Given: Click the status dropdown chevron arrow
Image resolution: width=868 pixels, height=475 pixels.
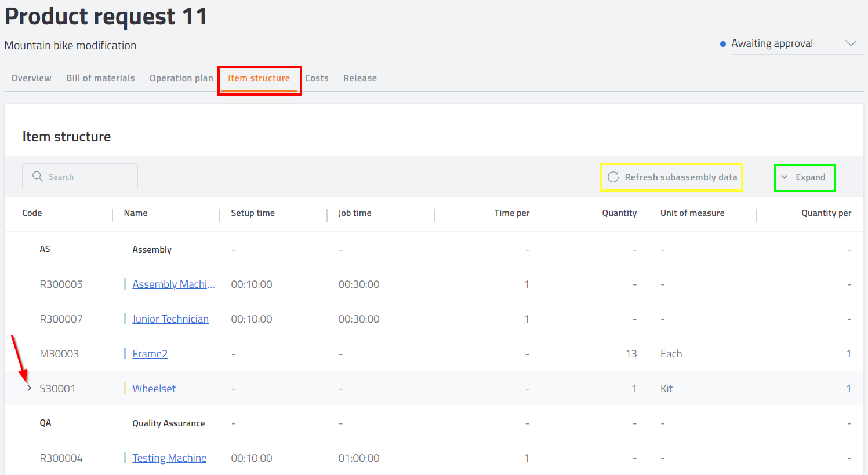Looking at the screenshot, I should tap(851, 43).
